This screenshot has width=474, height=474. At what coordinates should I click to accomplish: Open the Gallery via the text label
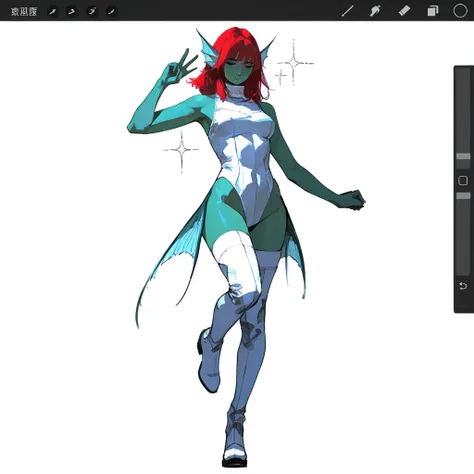(x=24, y=11)
